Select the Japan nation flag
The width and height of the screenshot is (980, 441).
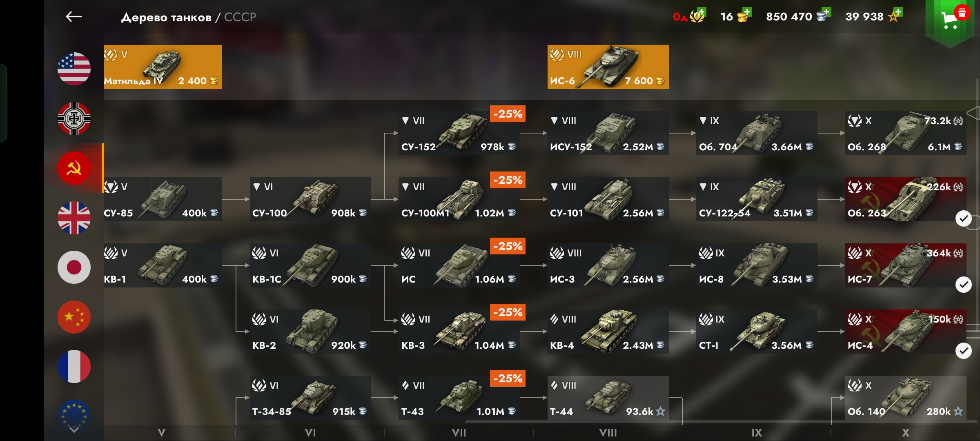(x=74, y=267)
